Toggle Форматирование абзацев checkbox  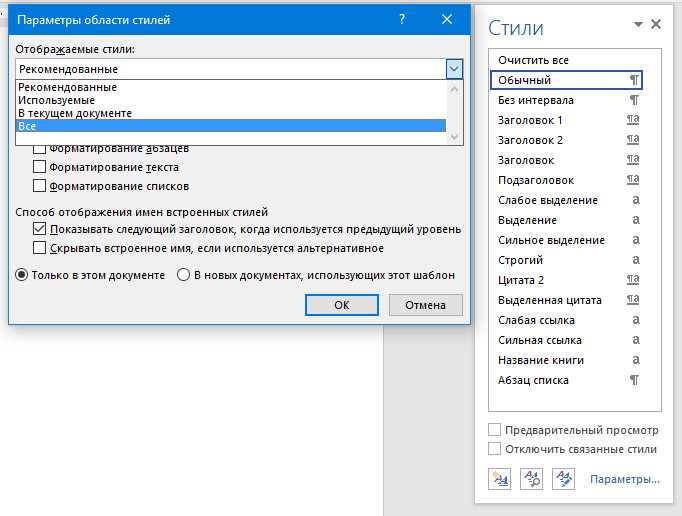pyautogui.click(x=39, y=148)
